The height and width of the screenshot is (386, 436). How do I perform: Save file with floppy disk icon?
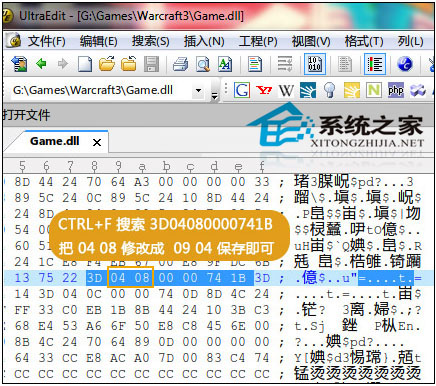pyautogui.click(x=152, y=64)
